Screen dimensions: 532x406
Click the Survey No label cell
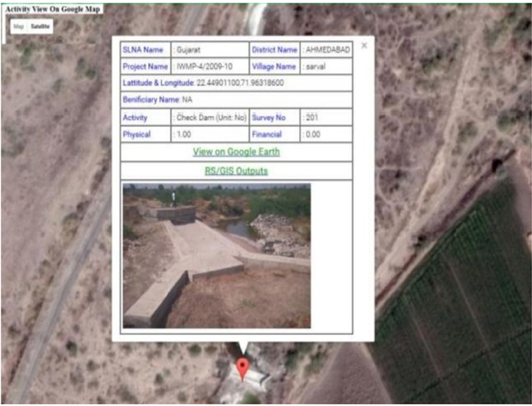point(275,117)
